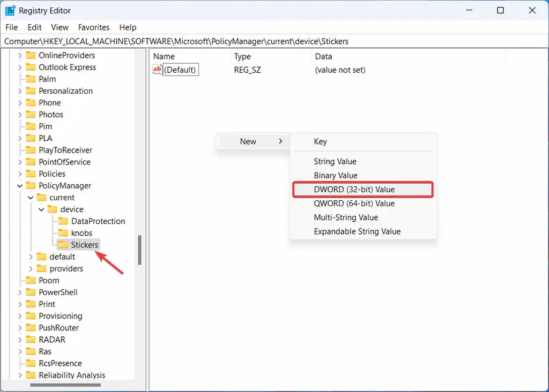The width and height of the screenshot is (549, 392).
Task: Click the PolicyManager folder icon
Action: click(31, 186)
